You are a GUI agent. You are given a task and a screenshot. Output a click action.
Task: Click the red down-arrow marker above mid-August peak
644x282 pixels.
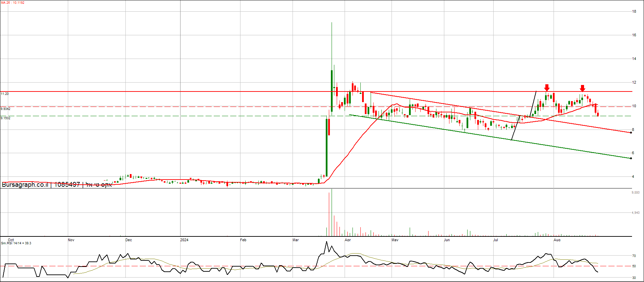pos(583,88)
